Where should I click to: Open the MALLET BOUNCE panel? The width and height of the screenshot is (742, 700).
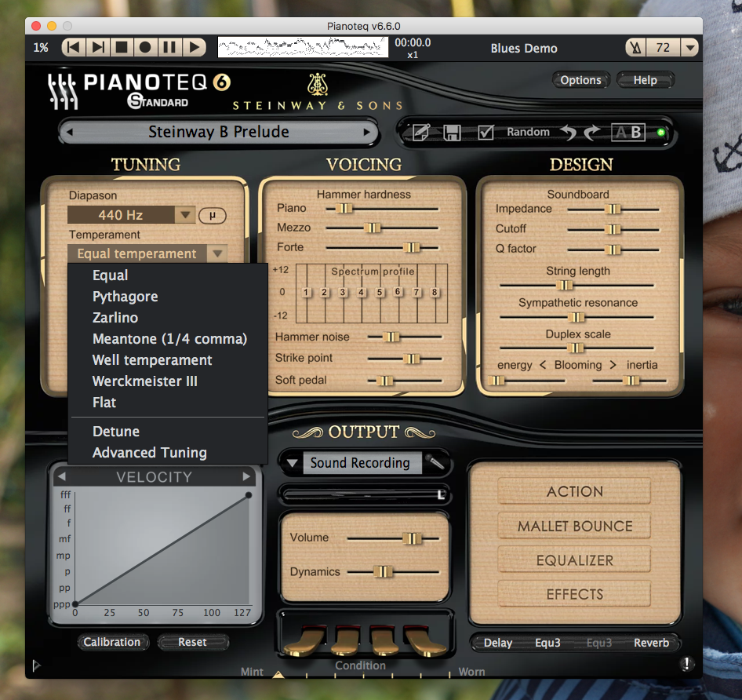574,527
